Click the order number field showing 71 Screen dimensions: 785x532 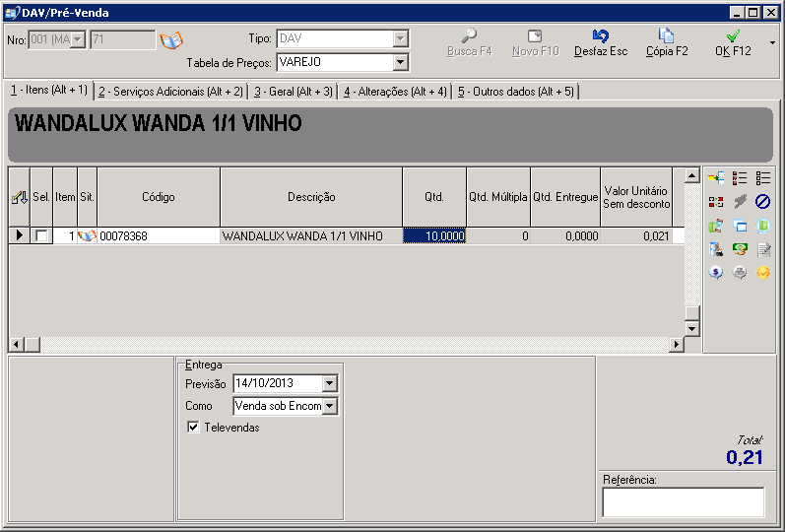[x=123, y=39]
